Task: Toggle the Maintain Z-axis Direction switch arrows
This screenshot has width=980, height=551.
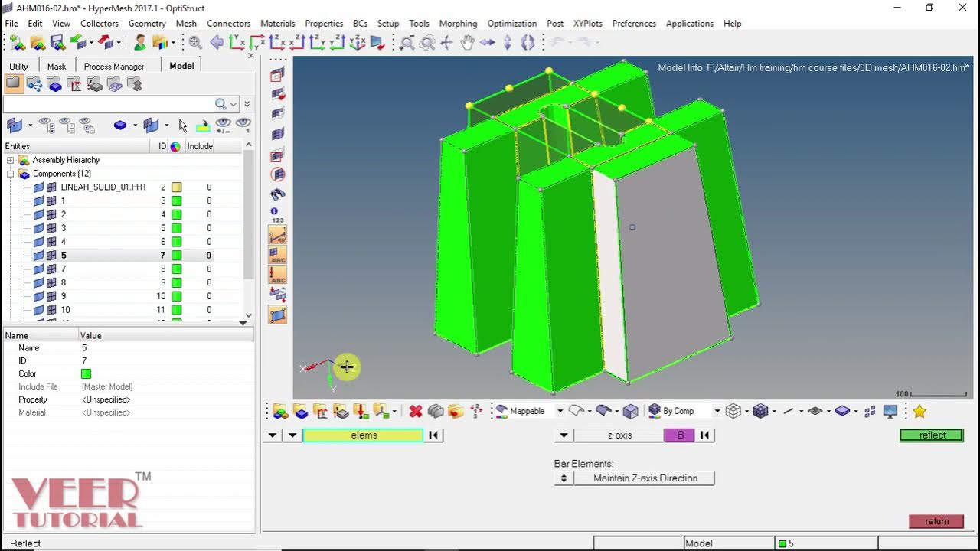Action: [x=563, y=478]
